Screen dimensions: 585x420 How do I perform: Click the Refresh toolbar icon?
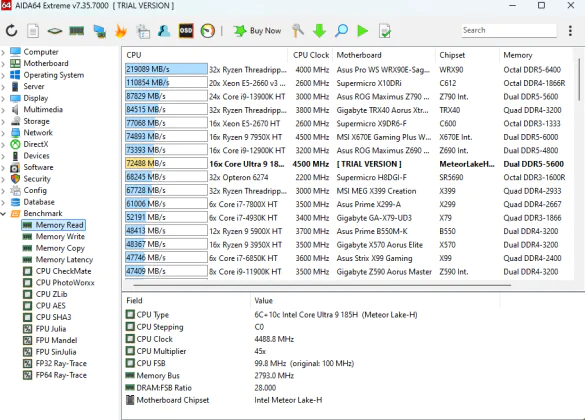click(x=12, y=31)
